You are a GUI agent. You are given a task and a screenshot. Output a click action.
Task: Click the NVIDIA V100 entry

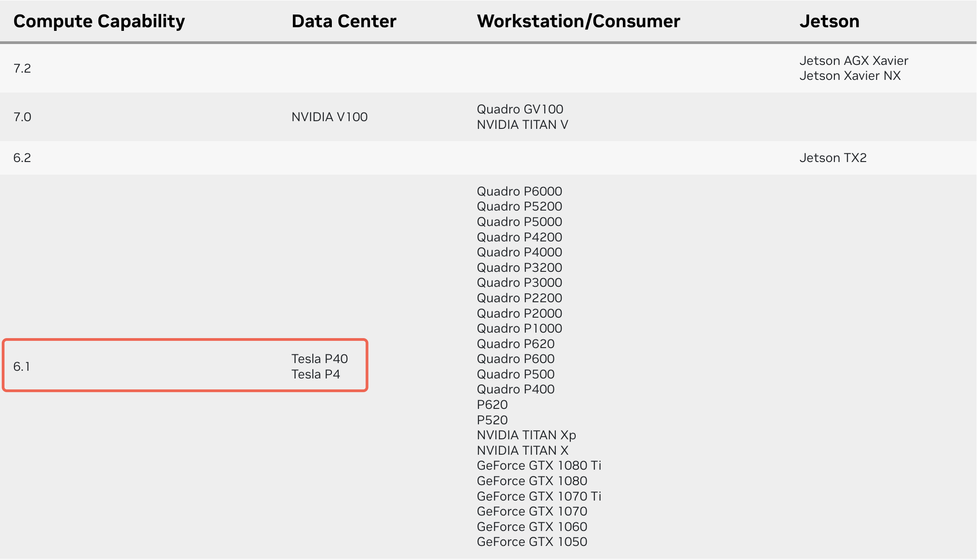point(329,117)
